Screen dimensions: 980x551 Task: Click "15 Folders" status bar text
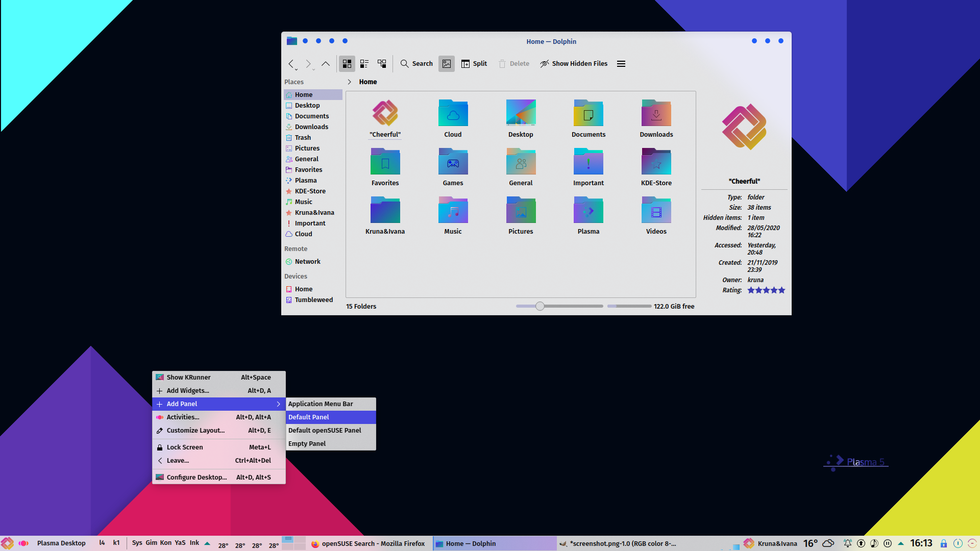[x=361, y=307]
